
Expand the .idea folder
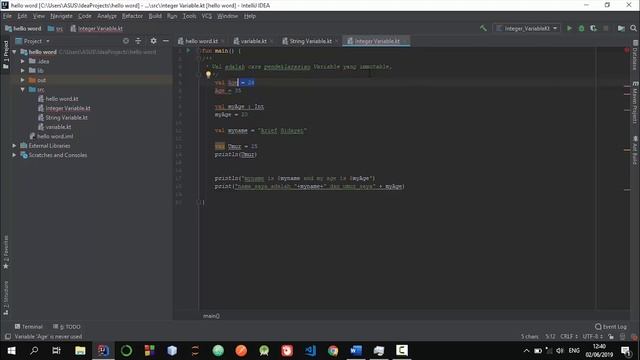tap(23, 61)
